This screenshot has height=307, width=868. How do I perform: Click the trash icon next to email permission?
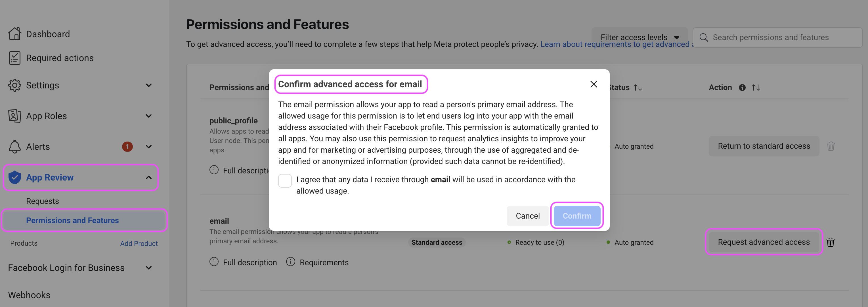click(x=831, y=242)
